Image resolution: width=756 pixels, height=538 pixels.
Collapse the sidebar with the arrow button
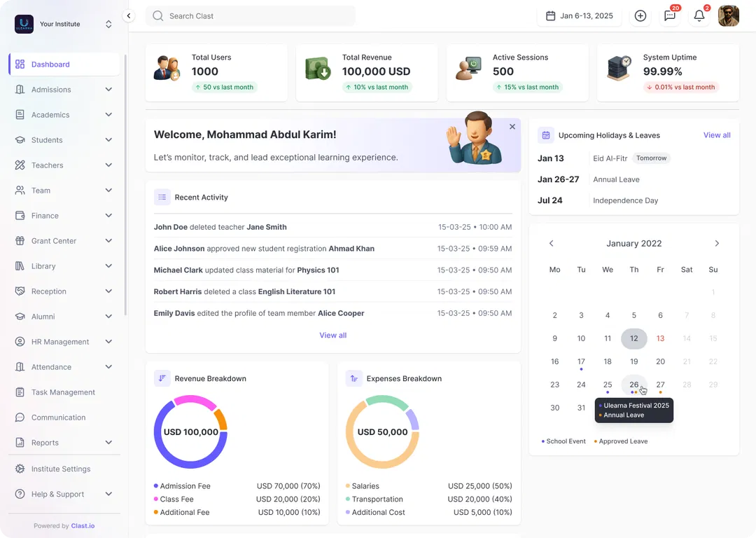click(x=129, y=16)
